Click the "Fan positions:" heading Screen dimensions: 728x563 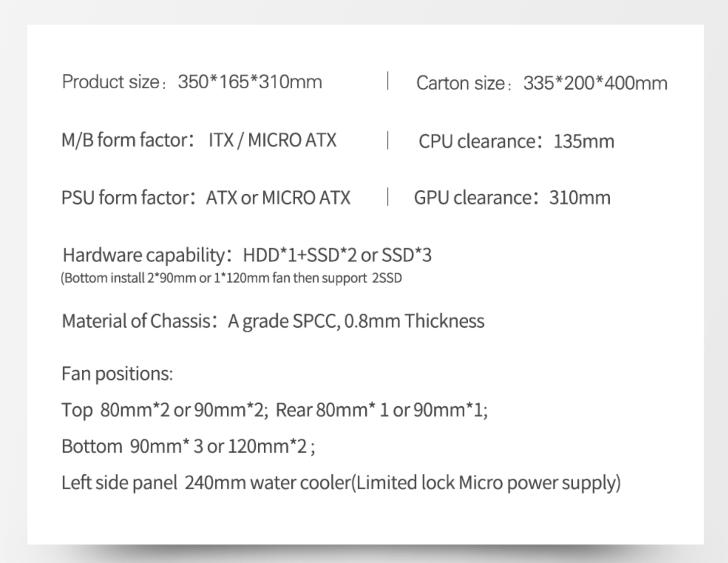pyautogui.click(x=117, y=374)
